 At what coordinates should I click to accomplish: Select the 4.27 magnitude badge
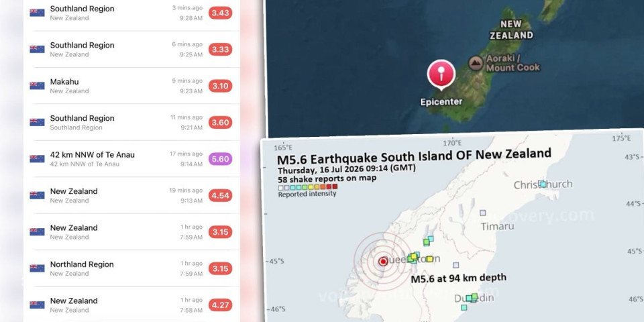pos(220,305)
